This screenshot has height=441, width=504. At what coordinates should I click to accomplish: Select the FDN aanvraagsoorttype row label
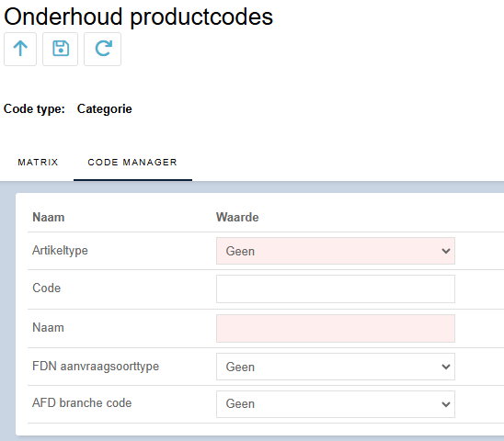tap(96, 367)
